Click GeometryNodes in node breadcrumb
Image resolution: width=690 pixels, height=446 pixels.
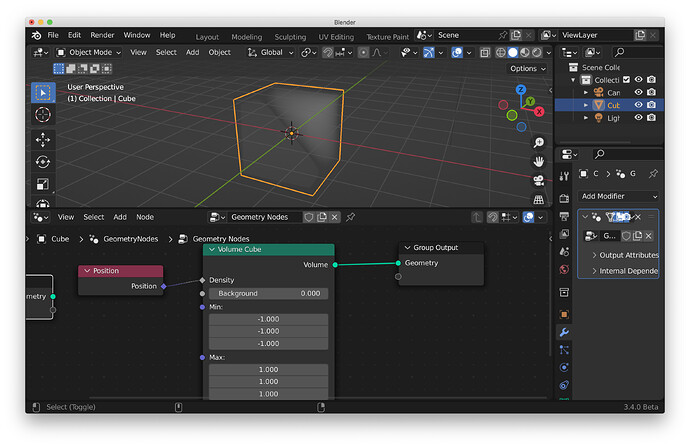130,239
